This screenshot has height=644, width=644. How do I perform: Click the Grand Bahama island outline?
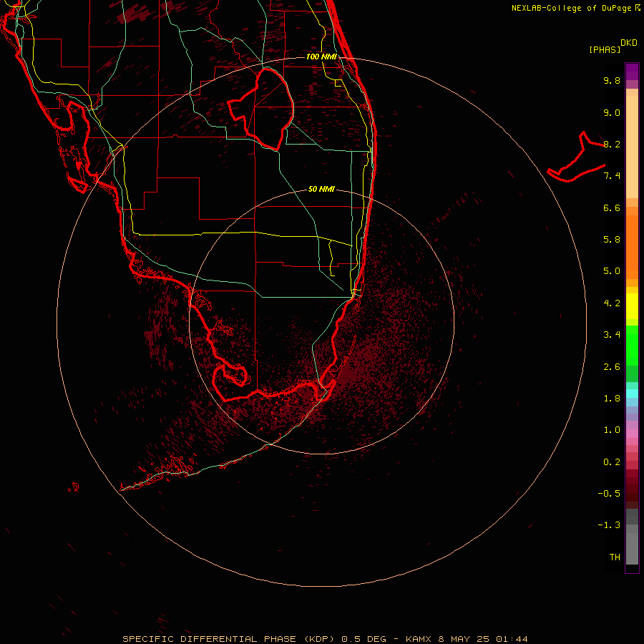576,157
